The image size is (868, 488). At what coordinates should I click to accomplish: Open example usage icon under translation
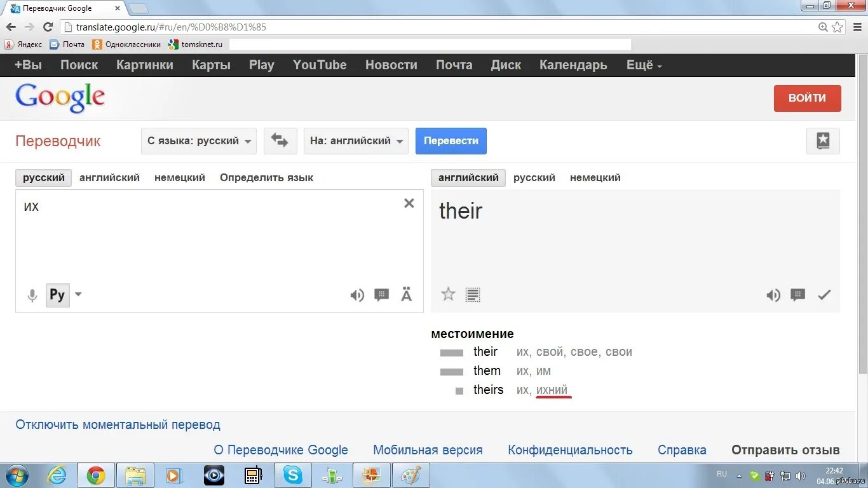click(797, 295)
